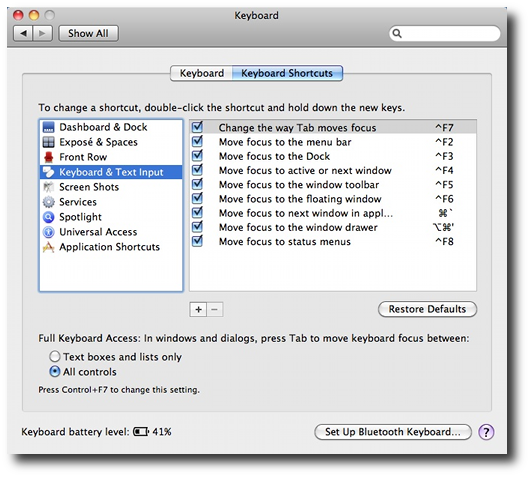Select the Universal Access category
This screenshot has width=530, height=477.
click(x=111, y=232)
